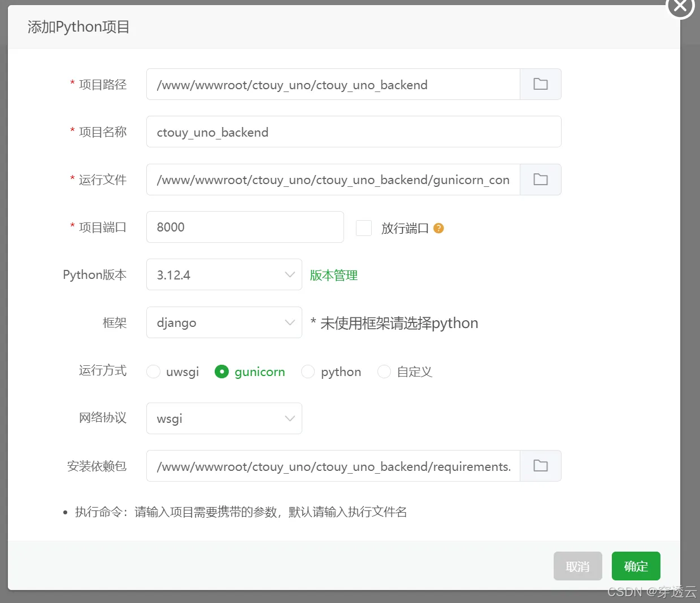Open folder browser for 运行文件
700x603 pixels.
coord(541,180)
